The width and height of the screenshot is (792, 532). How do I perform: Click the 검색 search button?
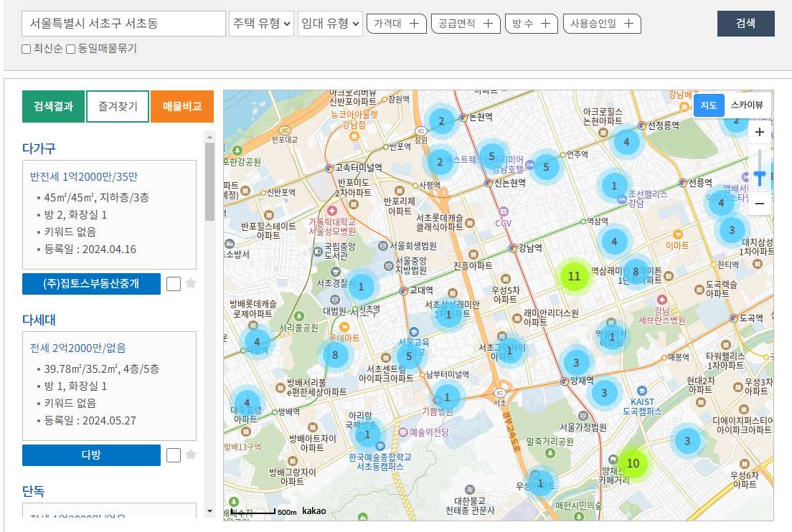click(x=745, y=23)
